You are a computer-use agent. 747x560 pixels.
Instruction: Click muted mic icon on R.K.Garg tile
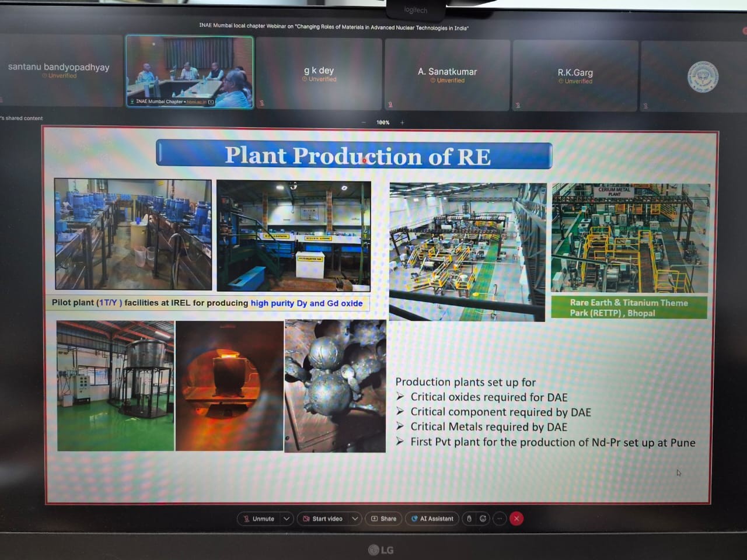518,106
